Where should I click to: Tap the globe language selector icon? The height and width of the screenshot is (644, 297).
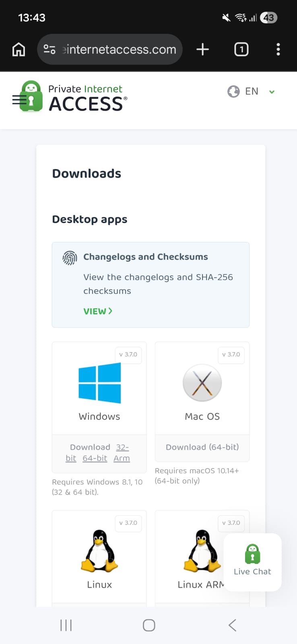(233, 92)
